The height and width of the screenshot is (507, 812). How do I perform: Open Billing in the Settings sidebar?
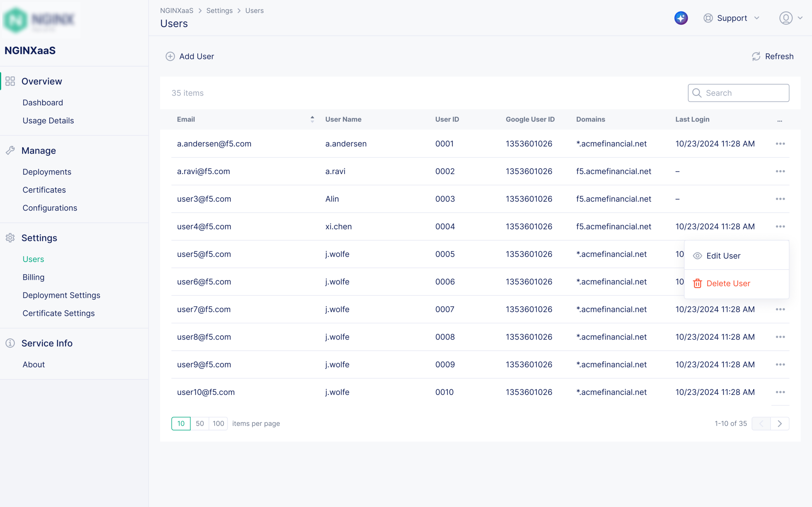click(34, 277)
